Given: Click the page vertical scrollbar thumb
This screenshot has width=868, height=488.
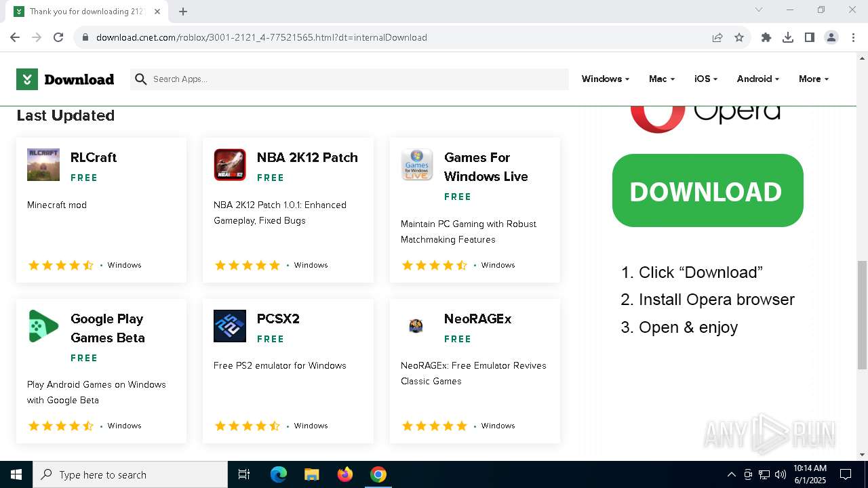Looking at the screenshot, I should tap(862, 314).
